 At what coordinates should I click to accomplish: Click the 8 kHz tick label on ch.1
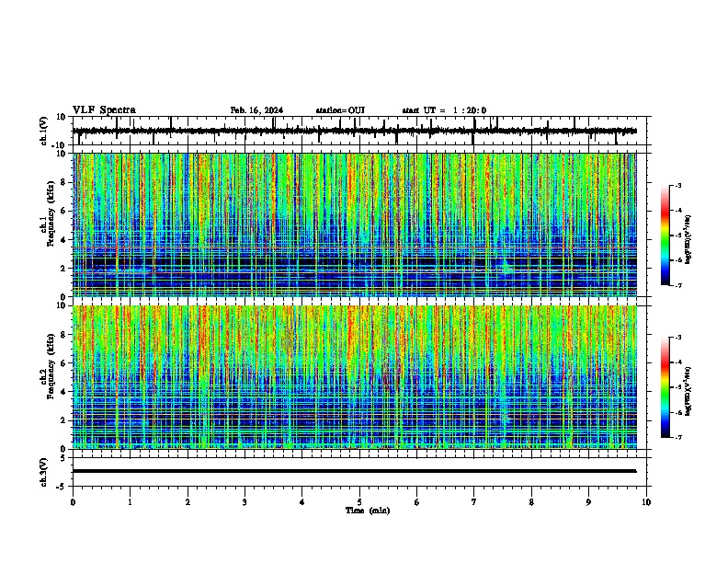click(63, 182)
